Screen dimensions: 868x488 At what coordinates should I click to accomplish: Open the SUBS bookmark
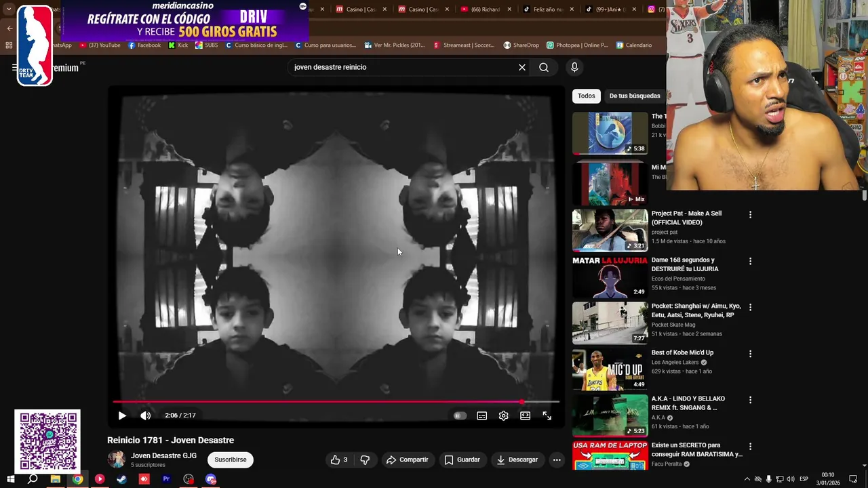(x=207, y=45)
